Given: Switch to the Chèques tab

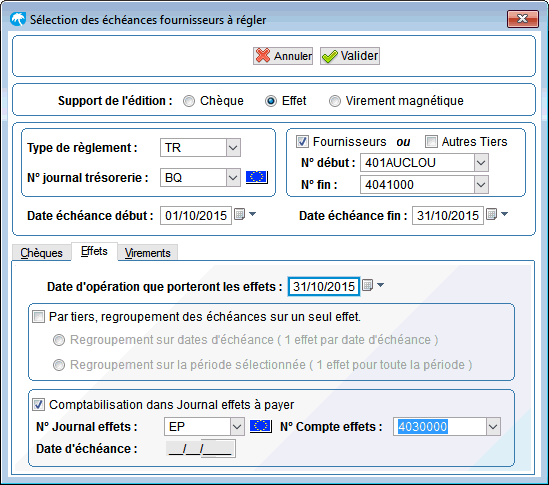Looking at the screenshot, I should (41, 253).
